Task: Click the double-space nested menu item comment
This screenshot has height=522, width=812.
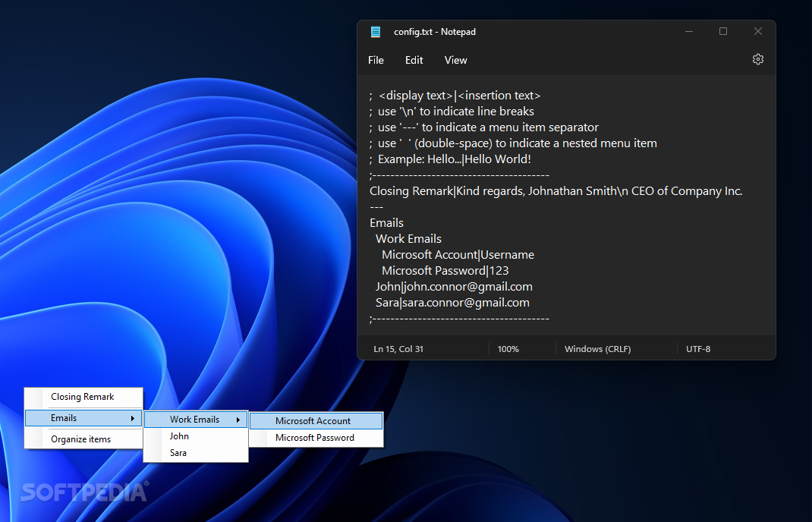Action: point(513,143)
